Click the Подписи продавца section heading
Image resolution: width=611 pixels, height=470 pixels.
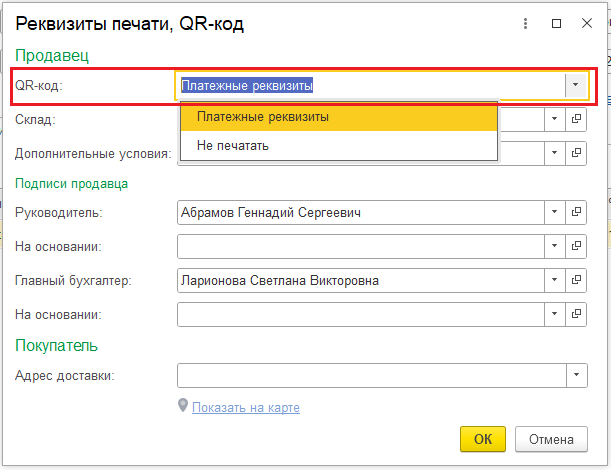click(71, 183)
